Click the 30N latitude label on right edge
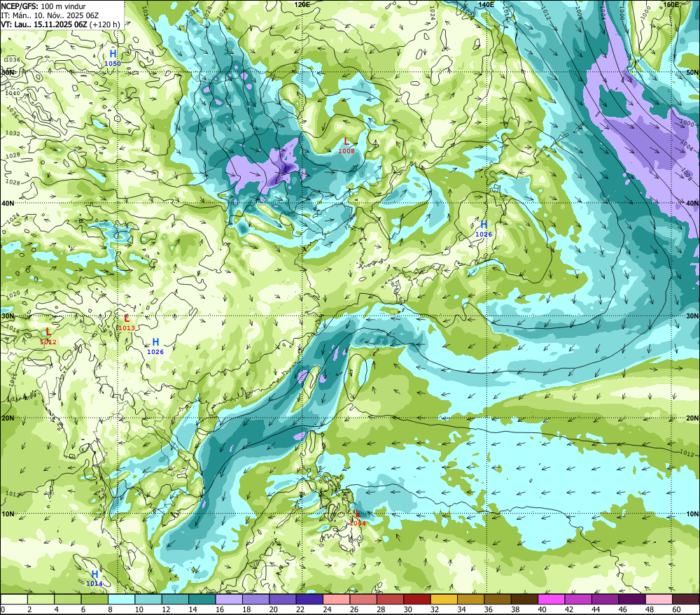 692,316
